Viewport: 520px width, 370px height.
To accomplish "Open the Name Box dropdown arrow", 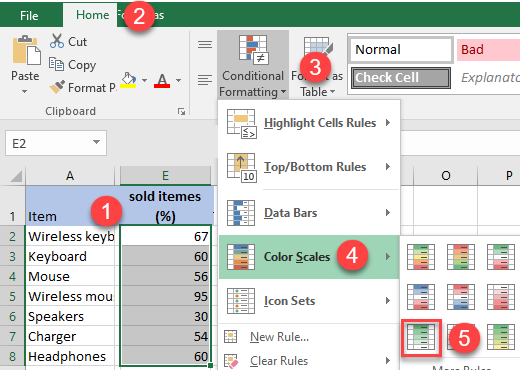I will [97, 142].
